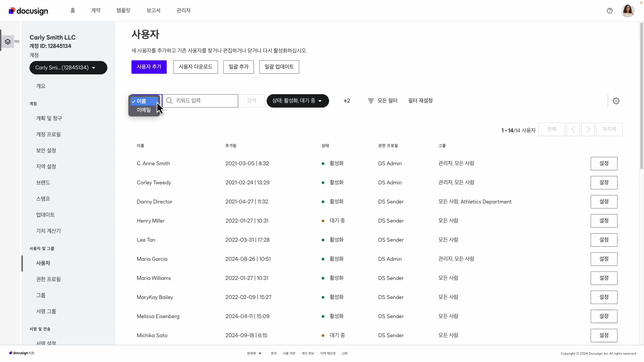Click the 일괄 업데이트 button

279,67
